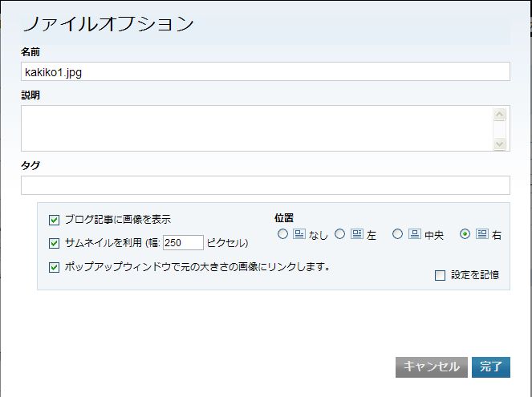
Task: Click the description scrollbar down arrow
Action: (x=499, y=144)
